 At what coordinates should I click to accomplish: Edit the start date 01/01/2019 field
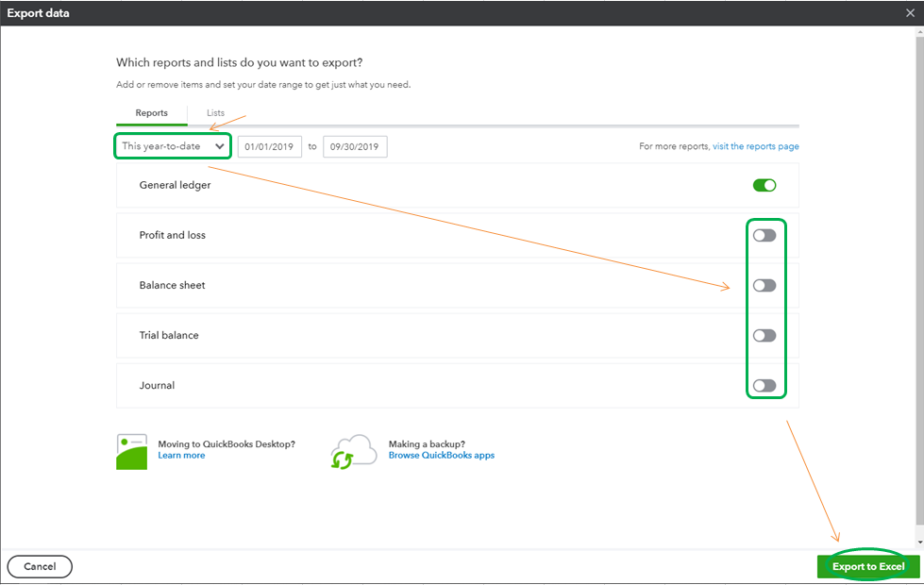(x=269, y=146)
